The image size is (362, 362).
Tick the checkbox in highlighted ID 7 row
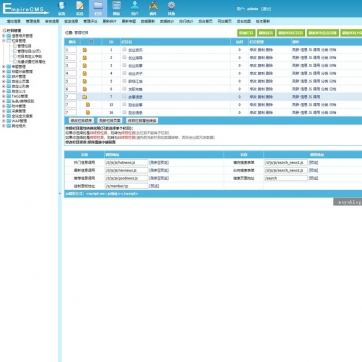(x=124, y=96)
